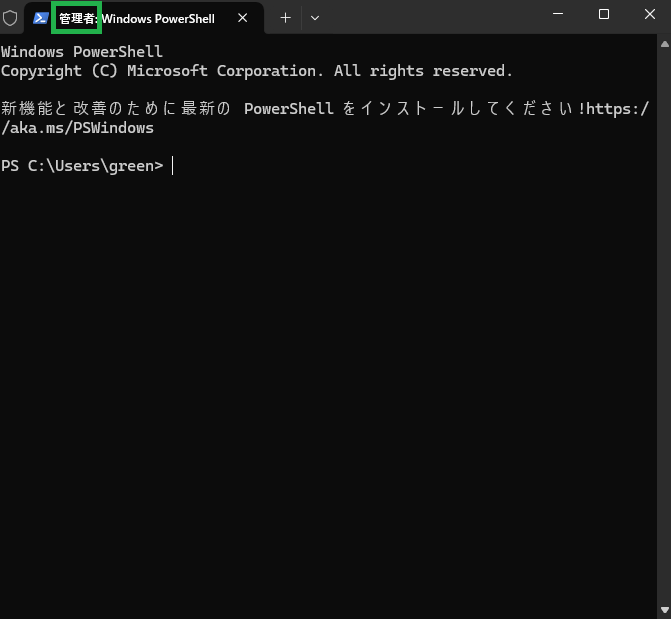This screenshot has width=671, height=619.
Task: Open the https:/ link text
Action: coord(617,109)
